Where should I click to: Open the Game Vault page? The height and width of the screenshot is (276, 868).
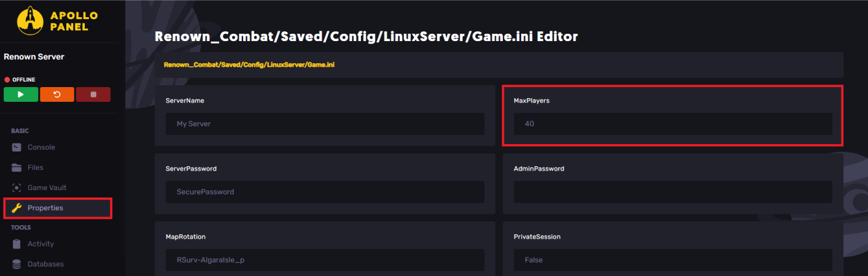(47, 188)
